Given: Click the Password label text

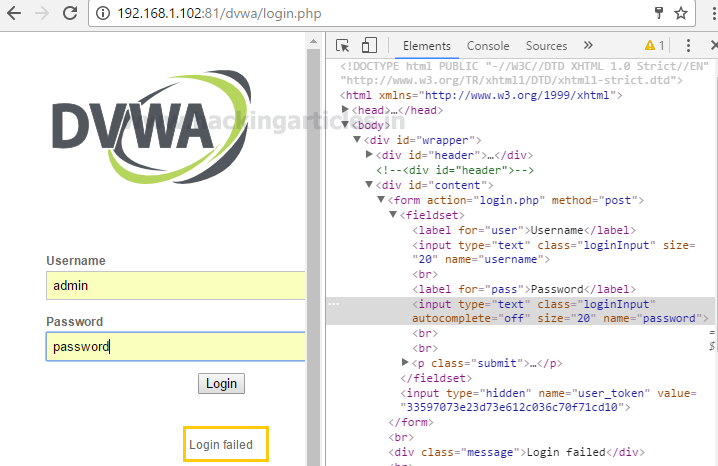Looking at the screenshot, I should [x=75, y=321].
